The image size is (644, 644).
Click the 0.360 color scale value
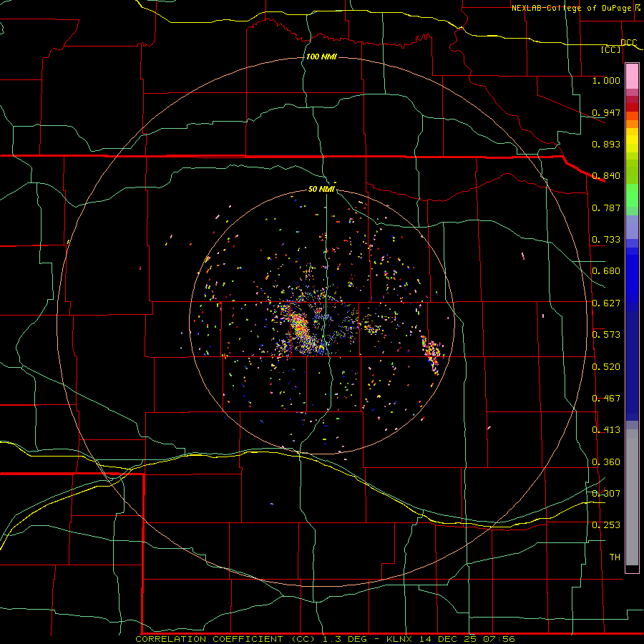tap(606, 462)
